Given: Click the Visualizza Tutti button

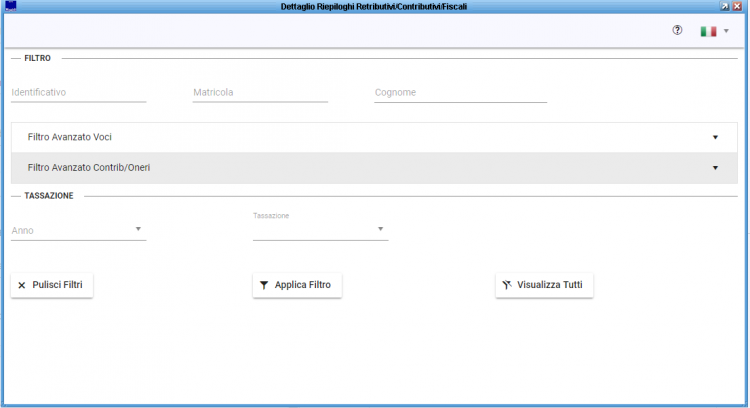Looking at the screenshot, I should [x=544, y=285].
